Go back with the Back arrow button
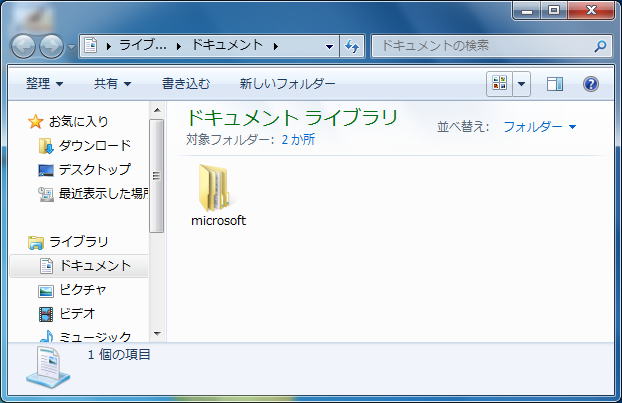This screenshot has width=622, height=403. (x=23, y=46)
